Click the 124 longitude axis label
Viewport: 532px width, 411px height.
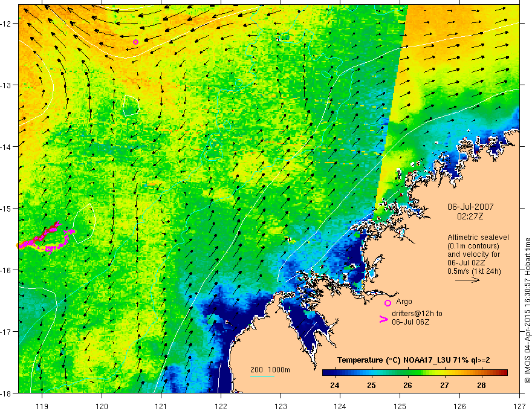click(340, 406)
